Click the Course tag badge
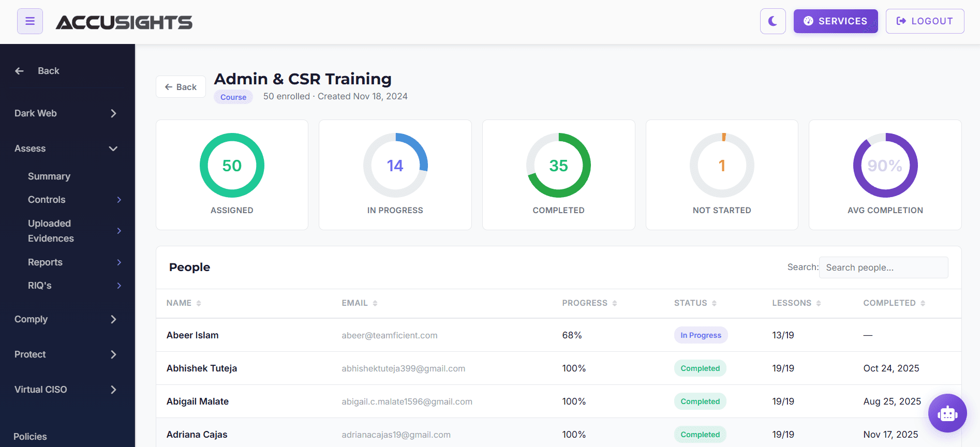This screenshot has width=980, height=447. [233, 97]
